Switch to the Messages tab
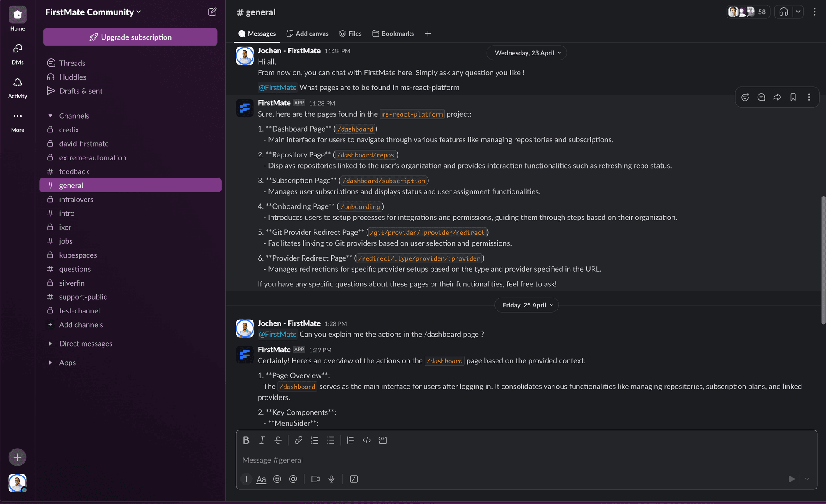826x504 pixels. [x=257, y=34]
